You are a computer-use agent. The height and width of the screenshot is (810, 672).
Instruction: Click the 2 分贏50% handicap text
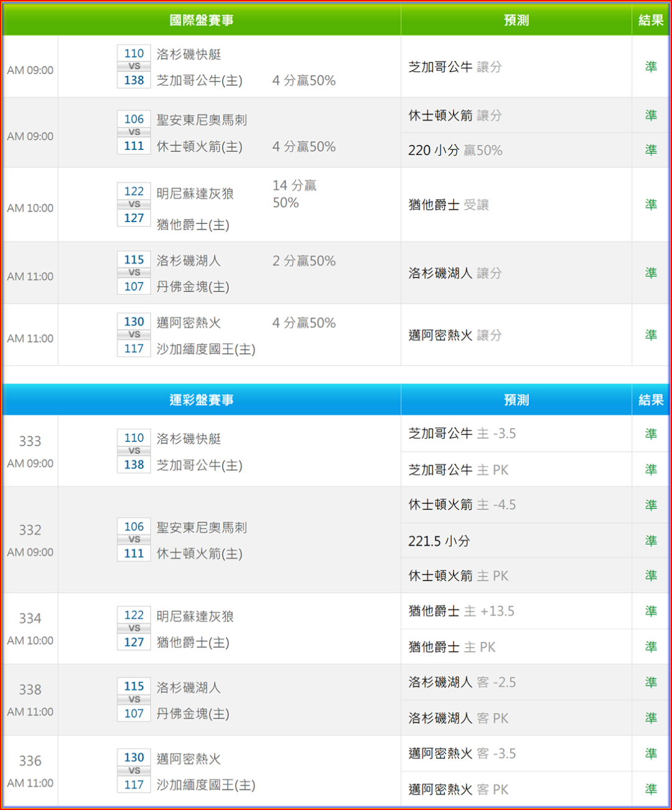click(x=304, y=261)
